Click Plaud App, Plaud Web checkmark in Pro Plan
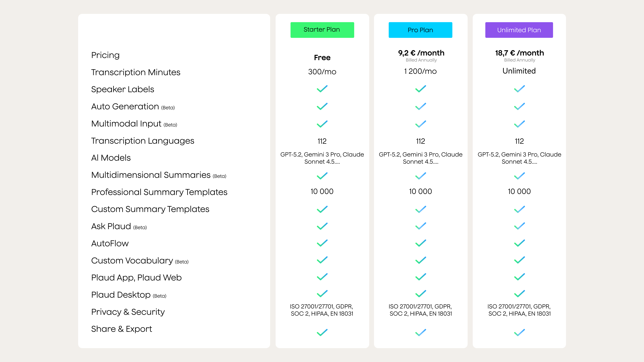This screenshot has height=362, width=644. click(x=420, y=277)
